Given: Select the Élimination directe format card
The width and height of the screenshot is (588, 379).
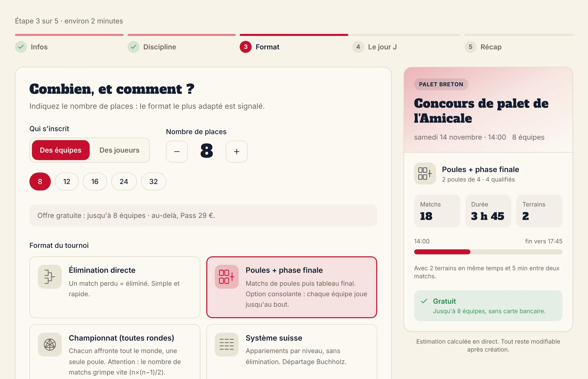Looking at the screenshot, I should [115, 287].
